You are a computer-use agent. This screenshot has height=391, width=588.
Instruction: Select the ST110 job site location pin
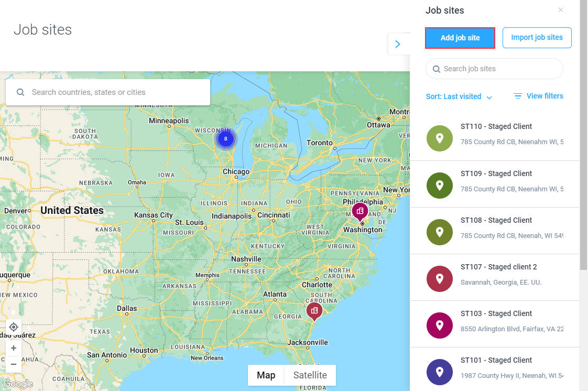click(x=439, y=138)
